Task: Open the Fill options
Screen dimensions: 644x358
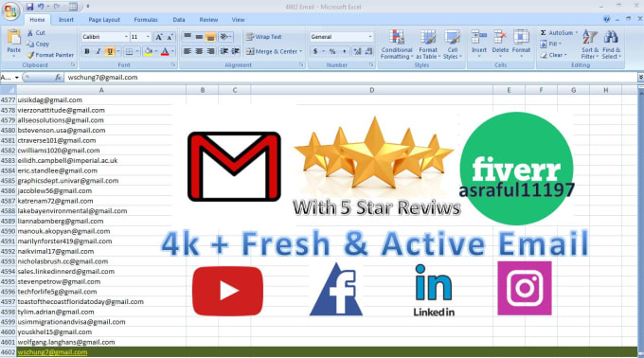Action: point(550,44)
